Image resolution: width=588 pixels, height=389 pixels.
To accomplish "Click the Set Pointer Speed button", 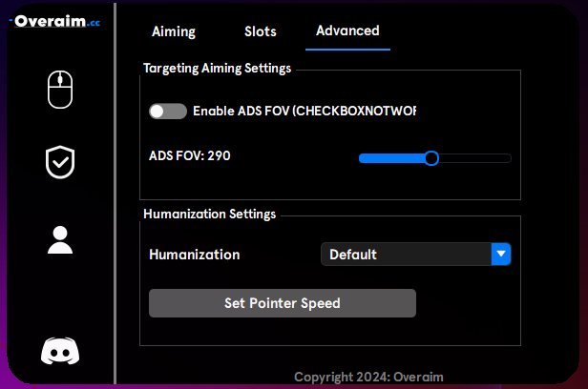I will coord(283,303).
